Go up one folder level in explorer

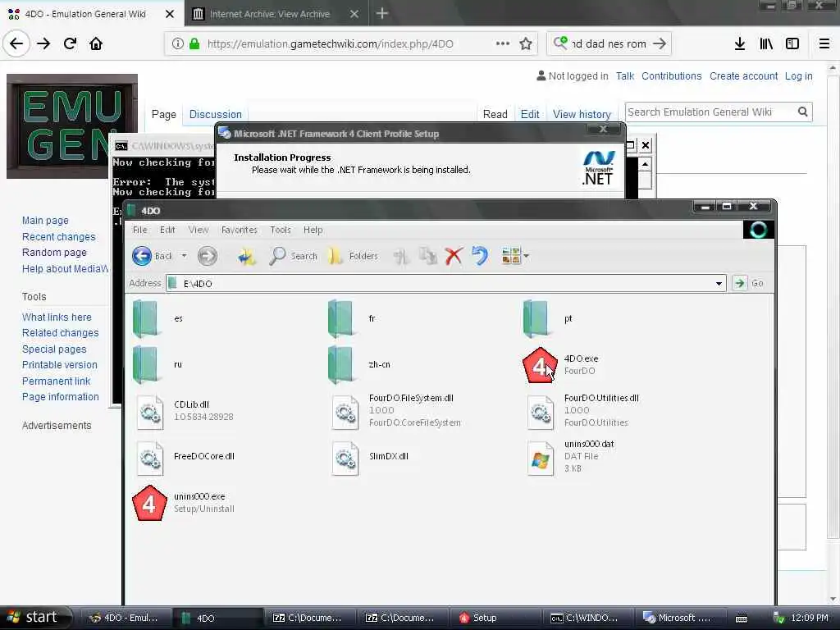pyautogui.click(x=246, y=256)
